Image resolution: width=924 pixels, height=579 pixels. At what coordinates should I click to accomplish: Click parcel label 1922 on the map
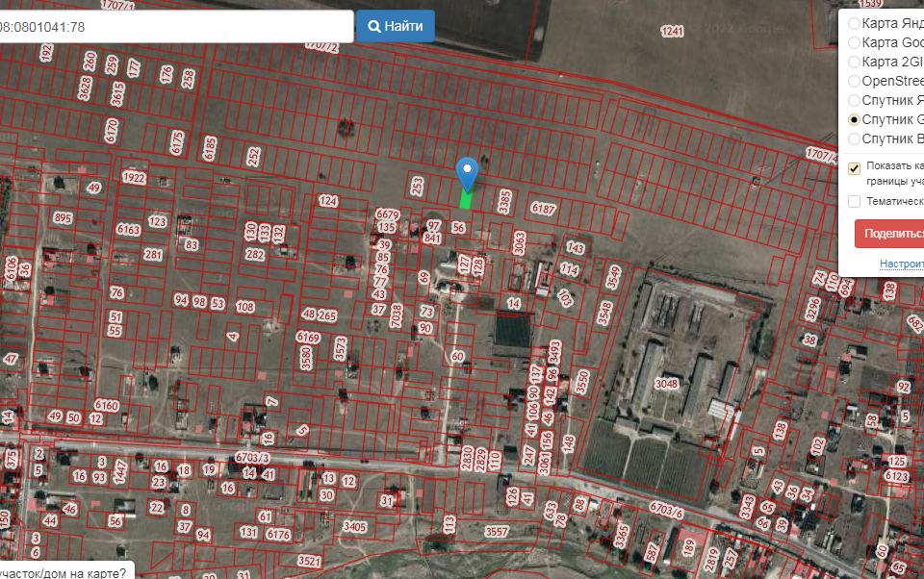pyautogui.click(x=134, y=178)
